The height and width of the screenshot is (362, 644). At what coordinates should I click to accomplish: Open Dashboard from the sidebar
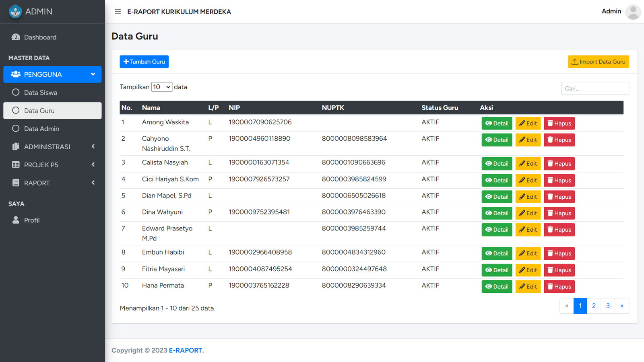click(40, 37)
